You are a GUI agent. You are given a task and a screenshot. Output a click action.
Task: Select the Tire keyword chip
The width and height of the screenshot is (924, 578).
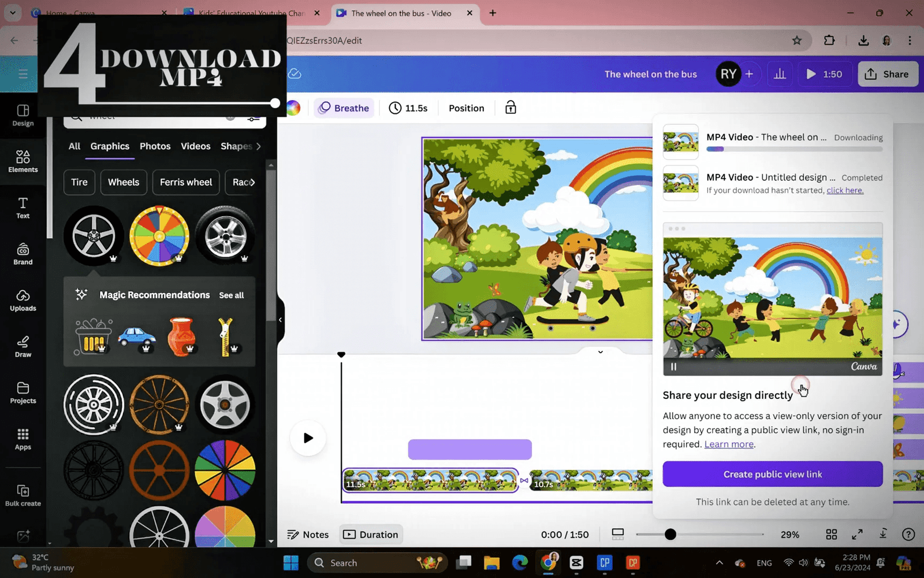tap(79, 182)
